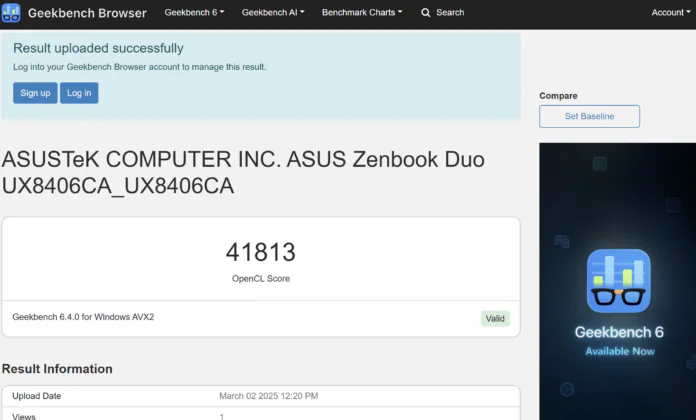Click Set Baseline button
The height and width of the screenshot is (420, 696).
(x=589, y=116)
